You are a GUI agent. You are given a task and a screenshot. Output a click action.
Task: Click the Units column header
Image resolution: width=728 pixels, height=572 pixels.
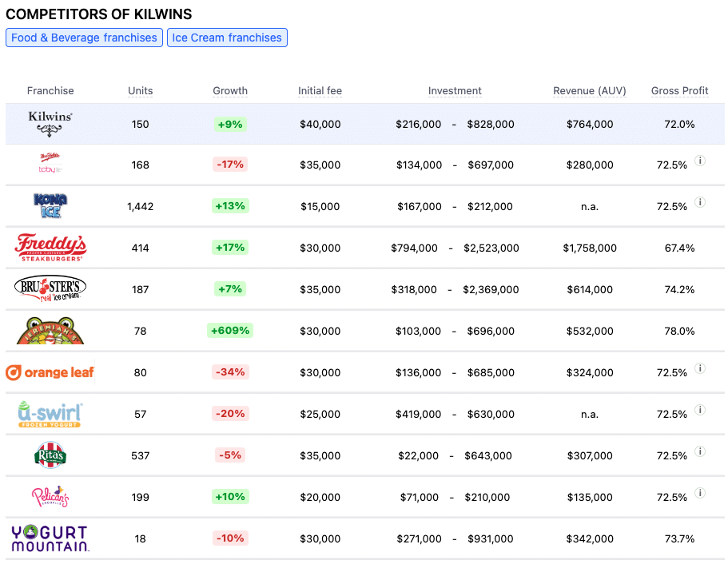pyautogui.click(x=140, y=90)
